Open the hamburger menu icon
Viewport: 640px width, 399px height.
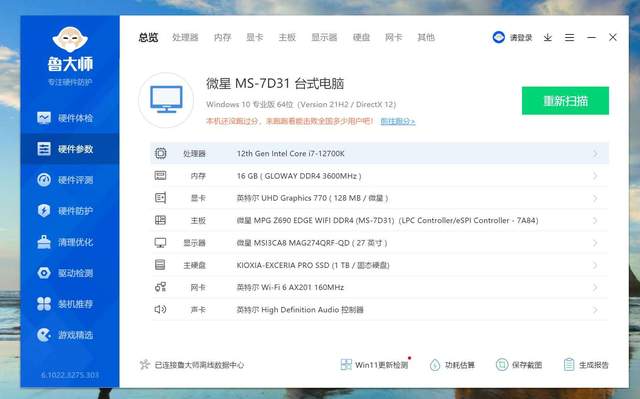569,38
